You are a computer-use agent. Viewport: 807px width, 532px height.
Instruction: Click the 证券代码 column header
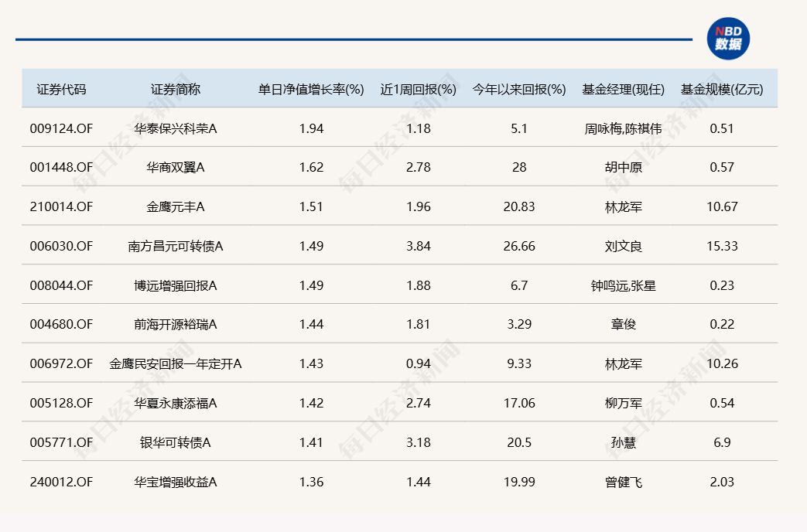(61, 89)
